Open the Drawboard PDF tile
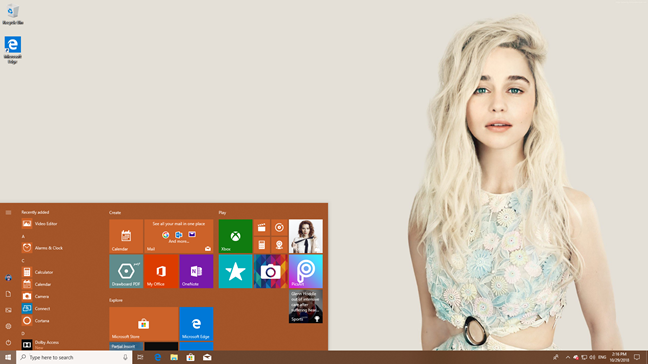The height and width of the screenshot is (364, 648). [126, 271]
